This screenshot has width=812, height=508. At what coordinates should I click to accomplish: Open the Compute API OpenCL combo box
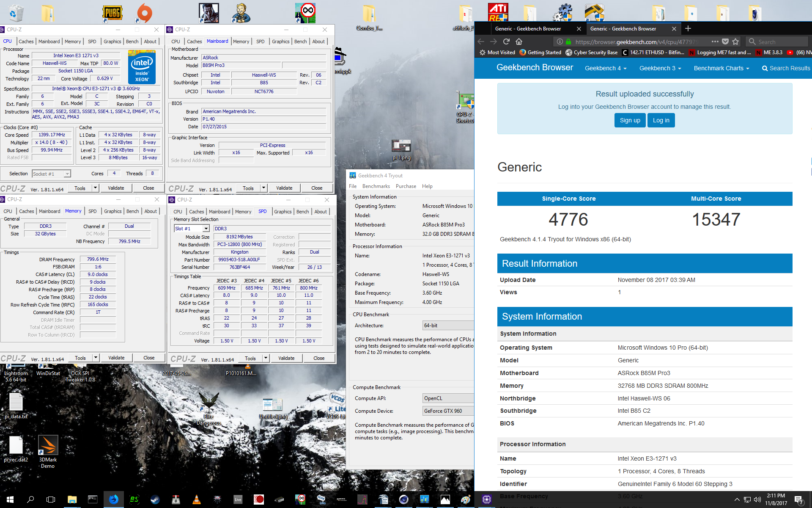click(448, 398)
